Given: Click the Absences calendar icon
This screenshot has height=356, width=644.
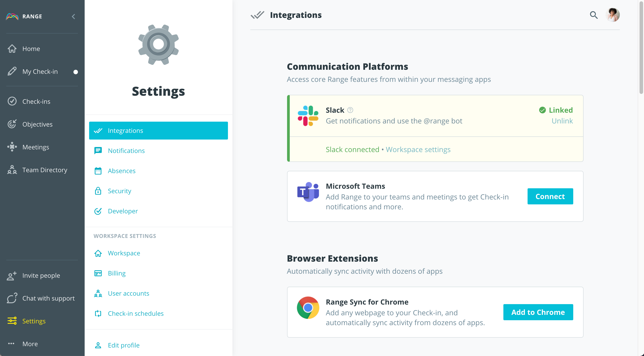Looking at the screenshot, I should [x=98, y=171].
